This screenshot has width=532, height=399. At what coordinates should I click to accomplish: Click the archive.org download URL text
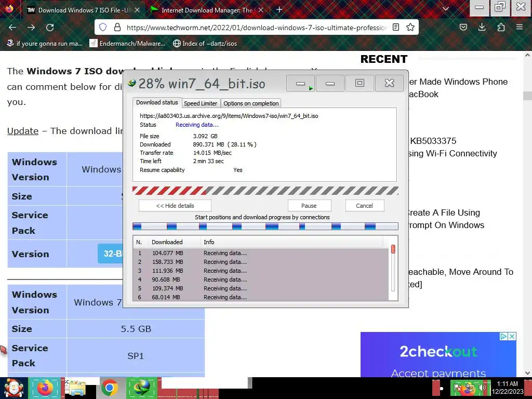[229, 116]
